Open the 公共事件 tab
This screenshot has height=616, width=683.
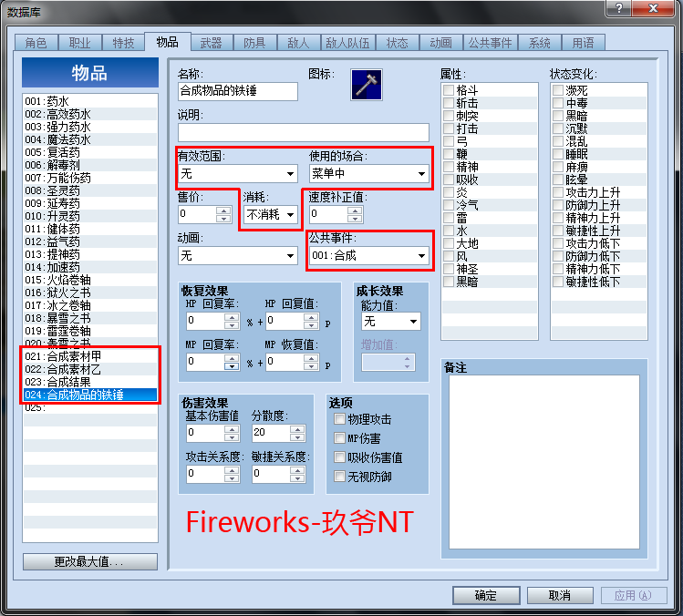490,43
